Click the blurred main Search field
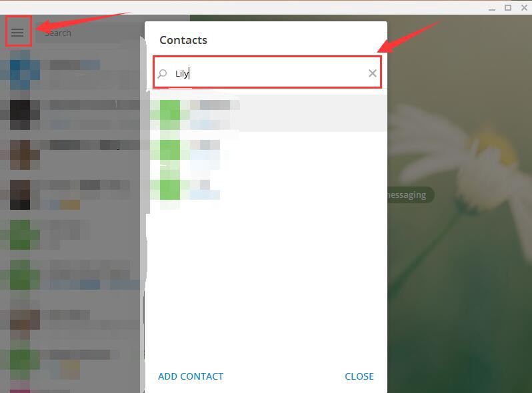The image size is (532, 393). pyautogui.click(x=88, y=33)
